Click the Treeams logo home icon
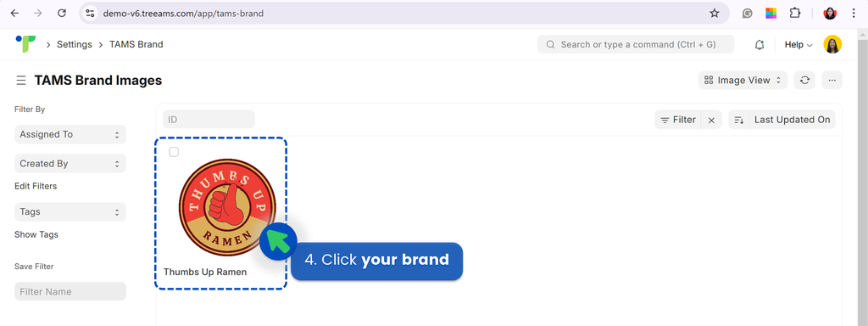868x326 pixels. point(25,44)
